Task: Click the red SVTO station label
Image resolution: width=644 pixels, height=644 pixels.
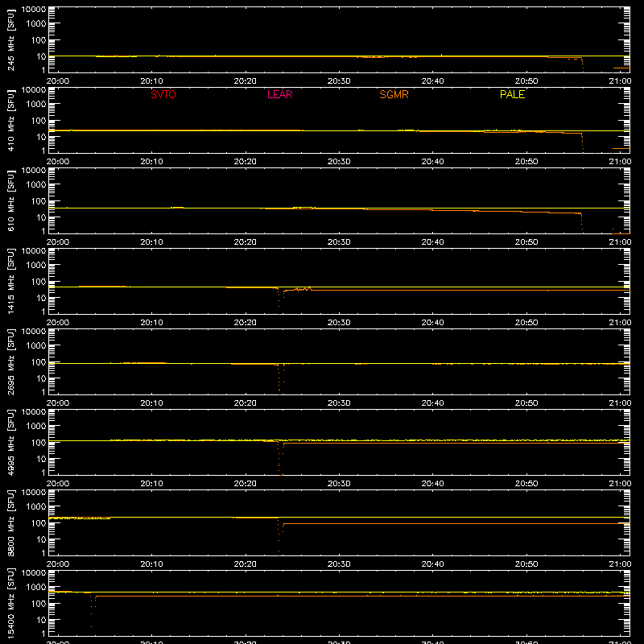Action: [163, 94]
